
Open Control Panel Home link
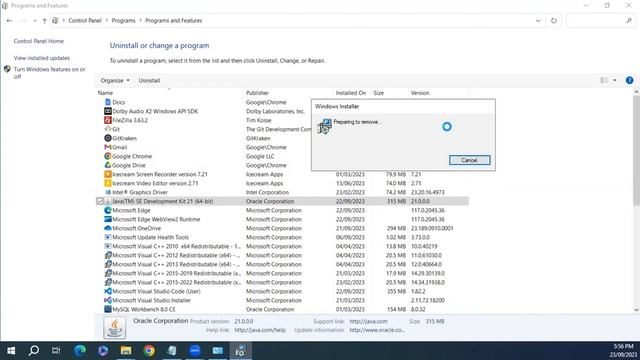(x=39, y=41)
